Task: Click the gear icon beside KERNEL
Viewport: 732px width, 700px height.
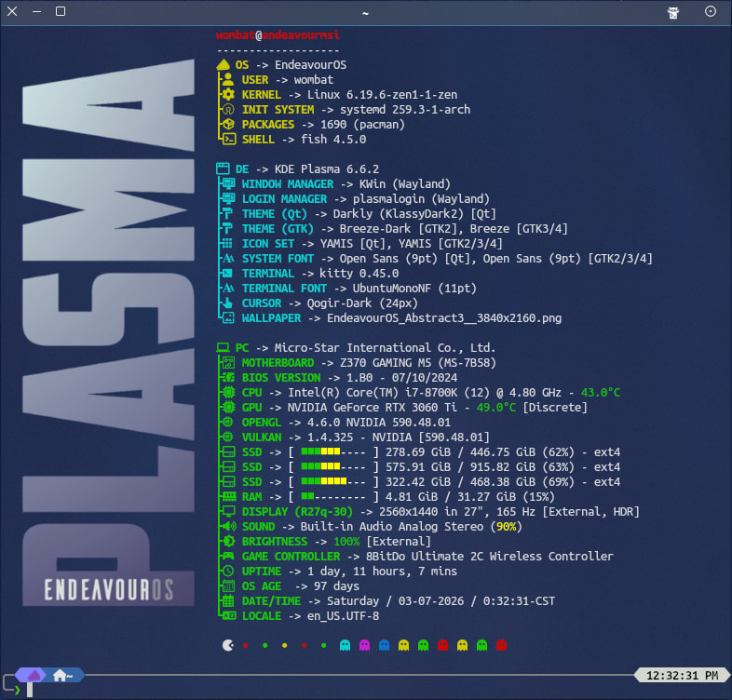Action: [228, 95]
